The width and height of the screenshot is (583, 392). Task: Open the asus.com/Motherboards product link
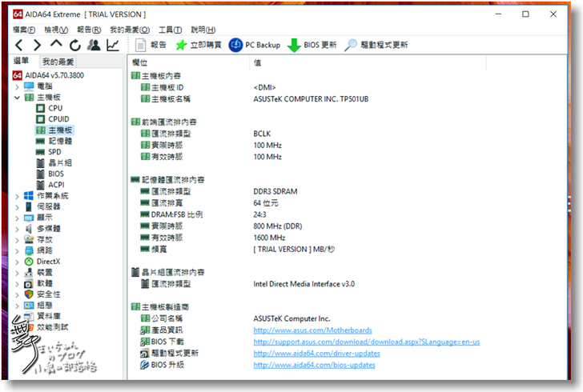pyautogui.click(x=312, y=330)
